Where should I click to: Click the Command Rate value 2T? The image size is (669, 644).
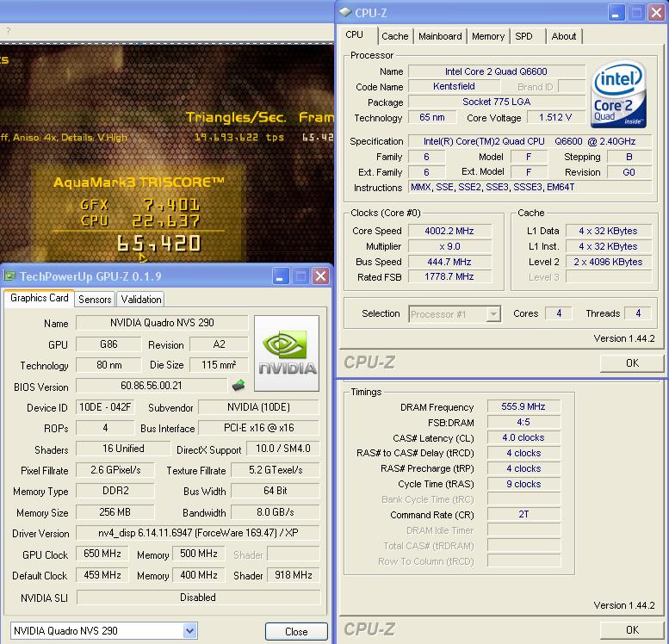(523, 514)
